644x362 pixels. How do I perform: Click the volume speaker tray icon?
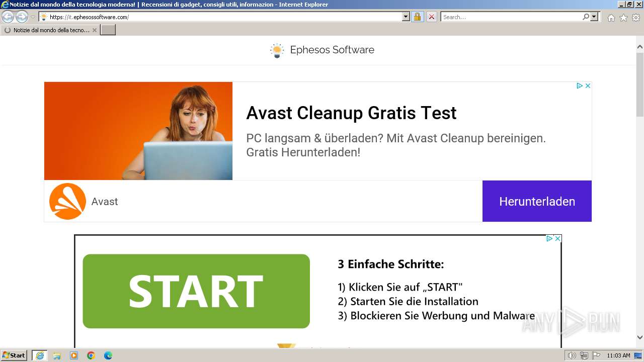click(x=572, y=355)
